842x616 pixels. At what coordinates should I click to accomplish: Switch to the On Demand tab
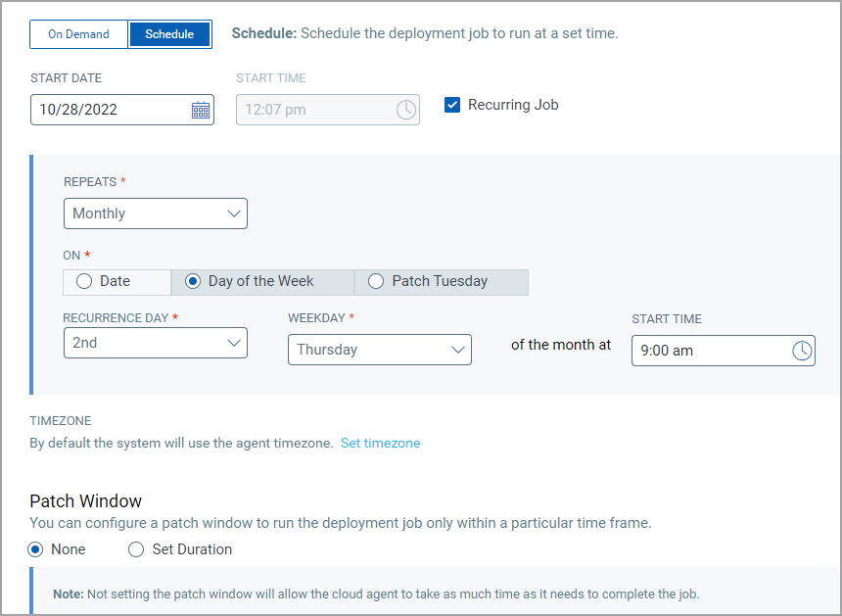[78, 33]
